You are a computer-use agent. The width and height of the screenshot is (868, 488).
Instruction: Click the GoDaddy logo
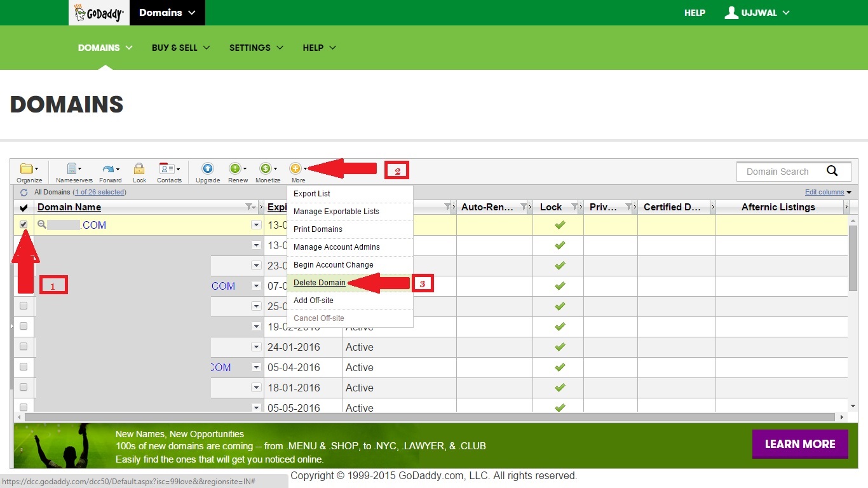(99, 13)
